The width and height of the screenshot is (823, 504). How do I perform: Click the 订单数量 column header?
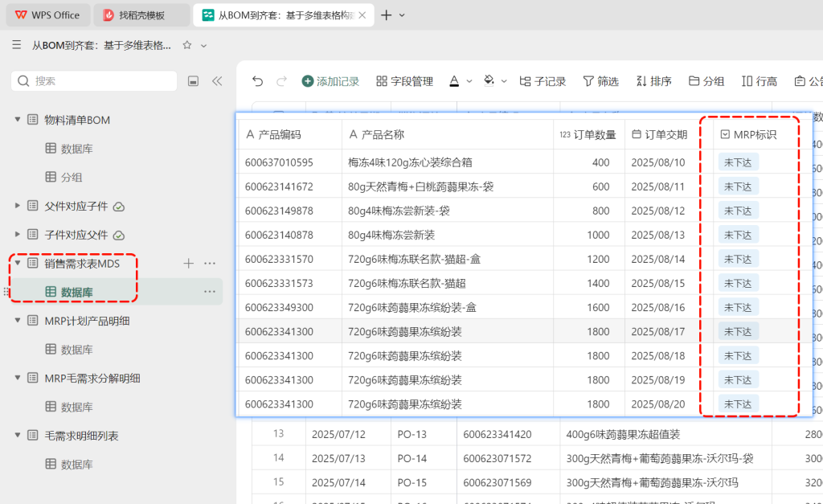click(x=589, y=135)
